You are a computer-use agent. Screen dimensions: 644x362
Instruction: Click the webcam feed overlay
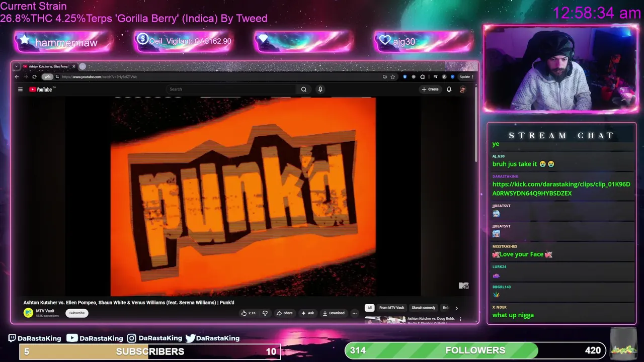coord(561,68)
